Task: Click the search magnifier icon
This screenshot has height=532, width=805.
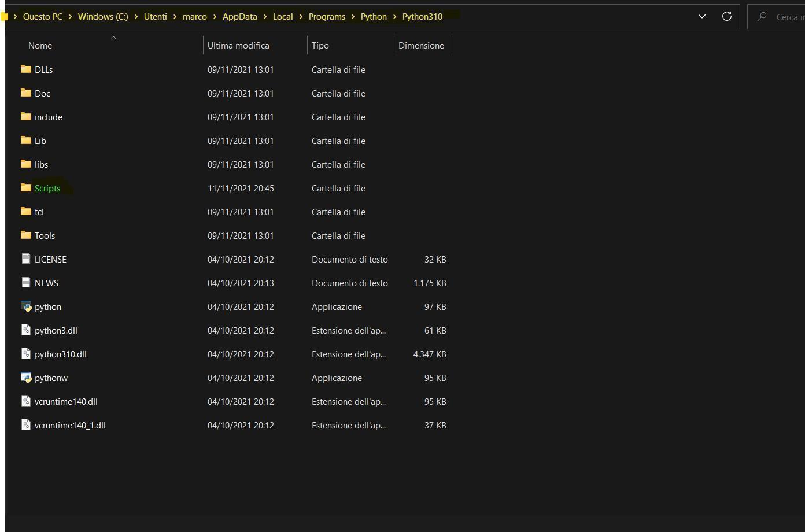Action: coord(762,16)
